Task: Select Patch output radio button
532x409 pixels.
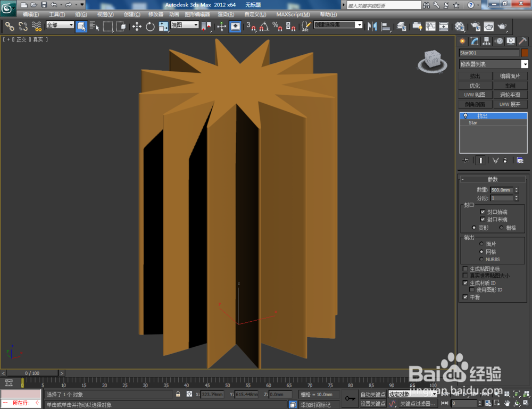Action: pyautogui.click(x=481, y=244)
